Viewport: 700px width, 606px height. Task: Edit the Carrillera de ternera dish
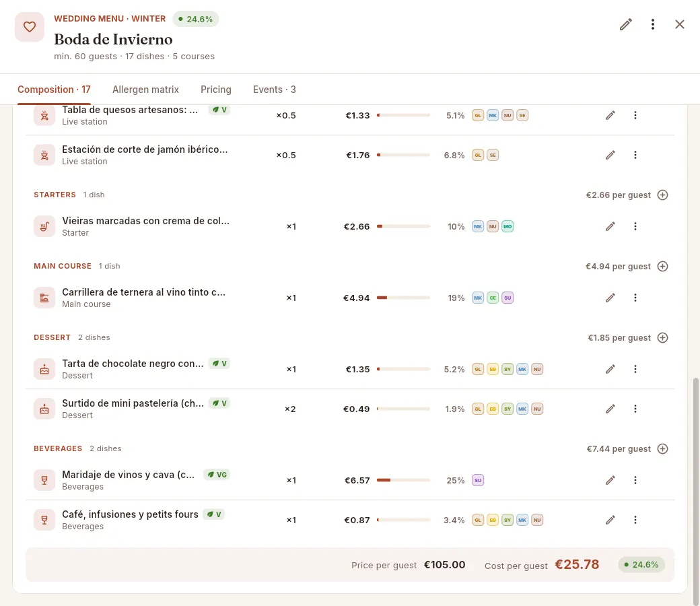pos(610,298)
